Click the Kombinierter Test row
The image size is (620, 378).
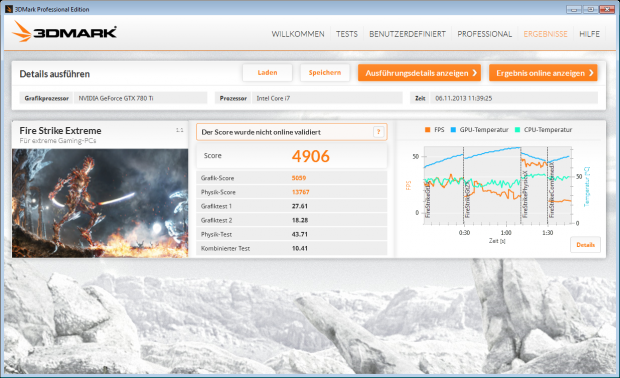[291, 248]
